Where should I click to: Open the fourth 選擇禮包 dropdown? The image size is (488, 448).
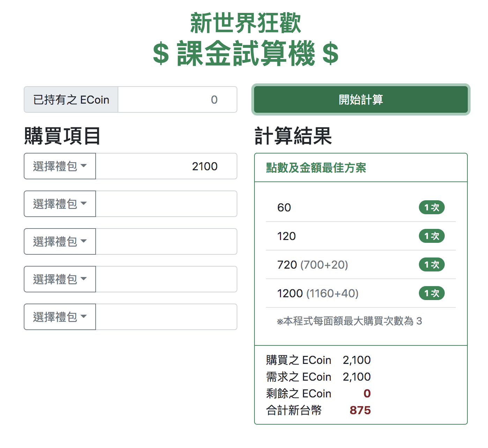click(60, 279)
